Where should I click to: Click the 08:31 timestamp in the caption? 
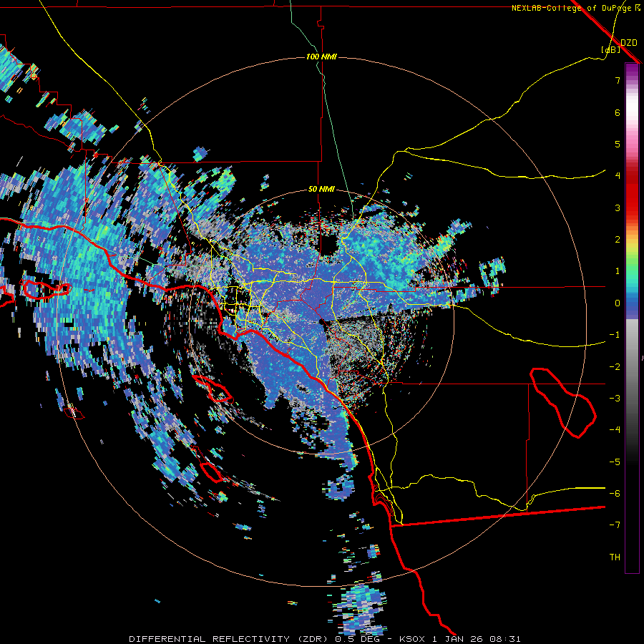pos(507,639)
